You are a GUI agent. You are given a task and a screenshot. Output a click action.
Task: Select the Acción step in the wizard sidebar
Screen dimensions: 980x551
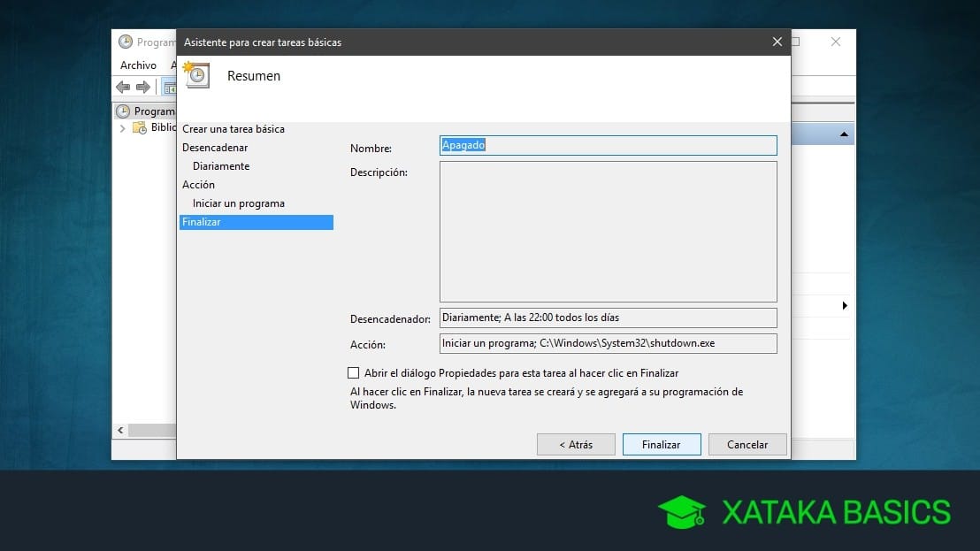tap(198, 184)
